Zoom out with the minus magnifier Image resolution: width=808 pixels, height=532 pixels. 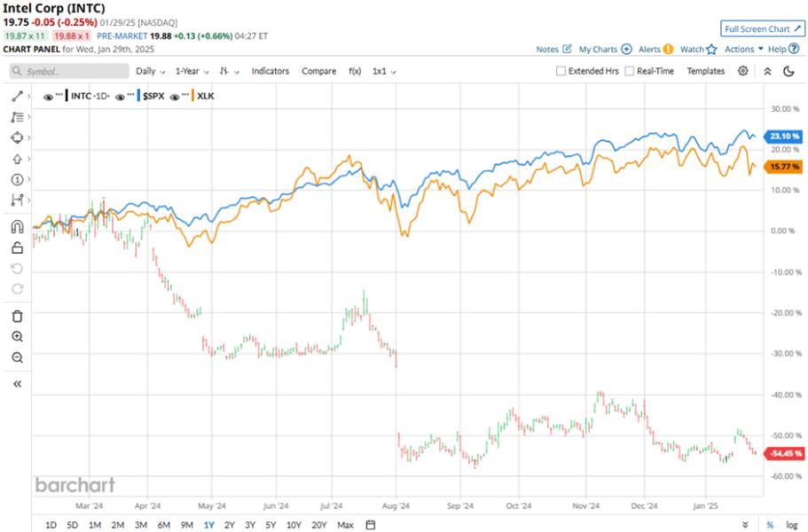tap(16, 358)
